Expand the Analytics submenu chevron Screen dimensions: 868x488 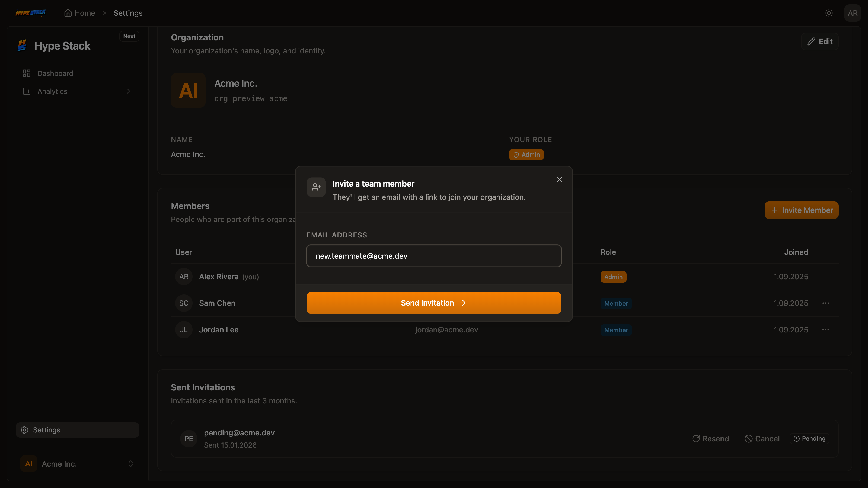128,91
